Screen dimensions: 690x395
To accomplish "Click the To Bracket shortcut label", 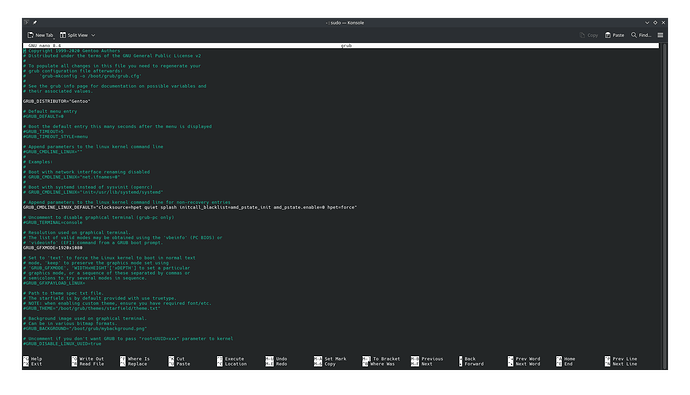I will [386, 359].
